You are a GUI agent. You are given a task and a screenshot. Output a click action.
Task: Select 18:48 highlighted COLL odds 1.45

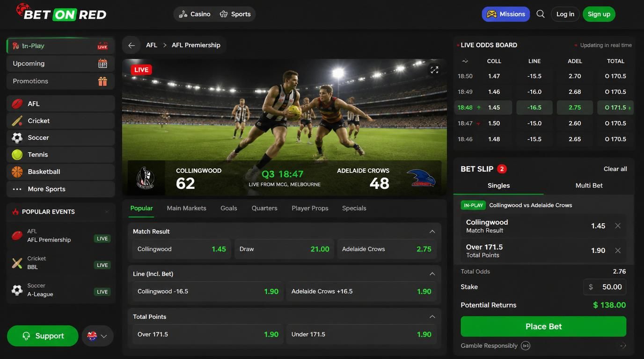494,108
